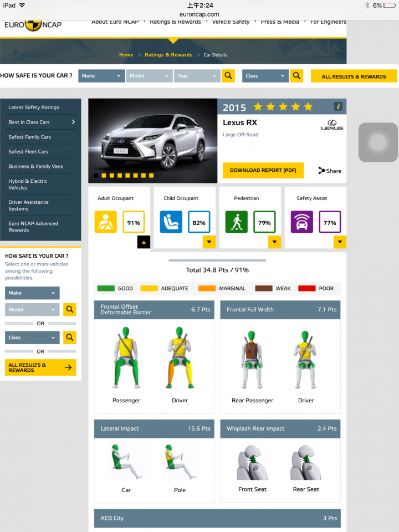
Task: Open Ratings & Rewards top menu
Action: pyautogui.click(x=175, y=22)
